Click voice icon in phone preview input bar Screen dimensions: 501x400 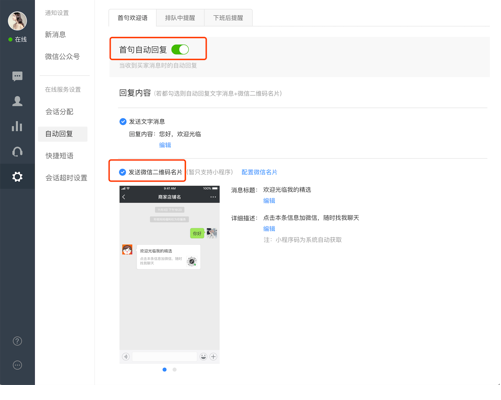(x=126, y=357)
